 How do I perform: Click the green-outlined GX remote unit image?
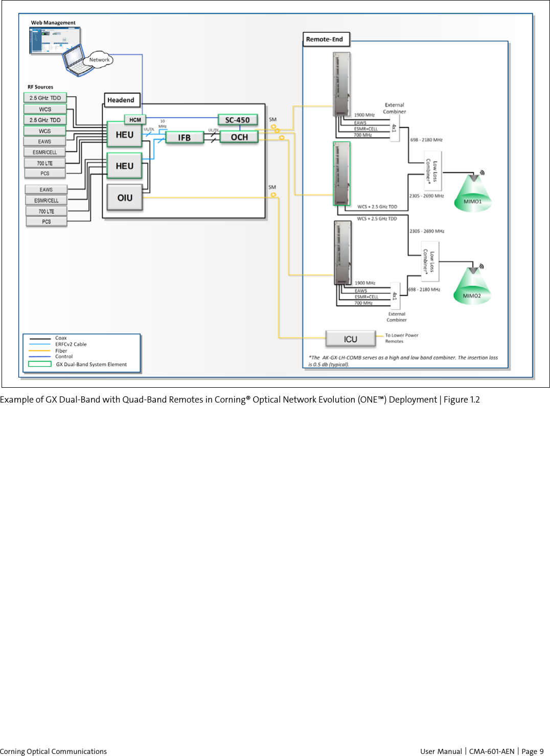342,174
